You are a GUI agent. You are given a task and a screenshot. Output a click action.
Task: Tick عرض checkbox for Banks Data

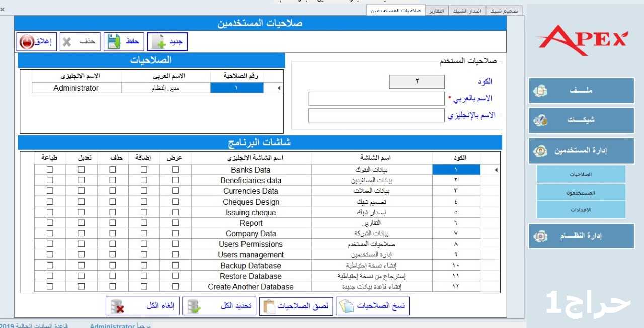[175, 170]
